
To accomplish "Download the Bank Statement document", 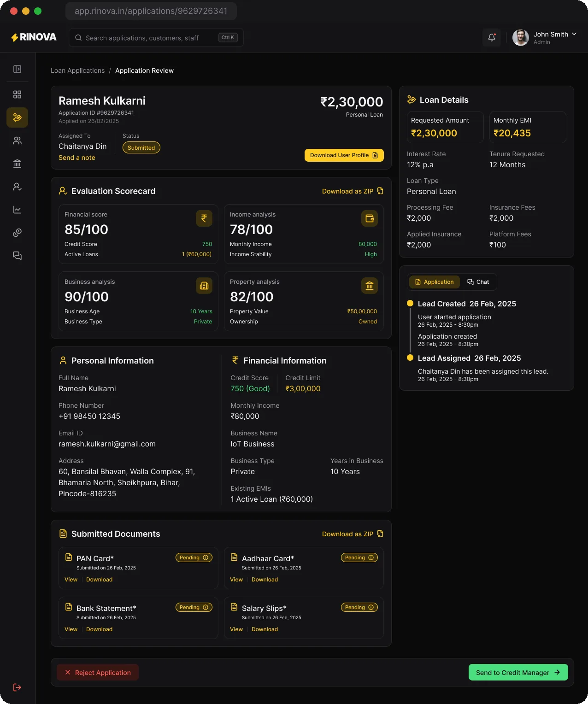I will click(x=99, y=629).
